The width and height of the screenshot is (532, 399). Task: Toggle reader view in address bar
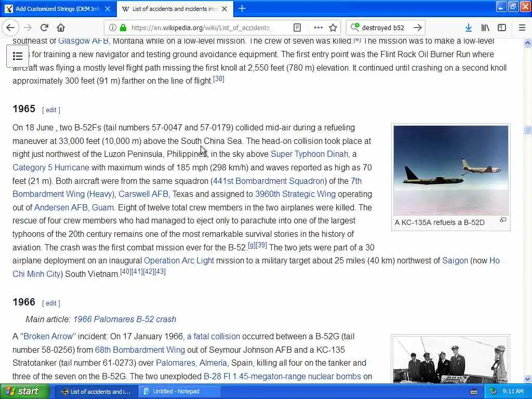pos(297,28)
